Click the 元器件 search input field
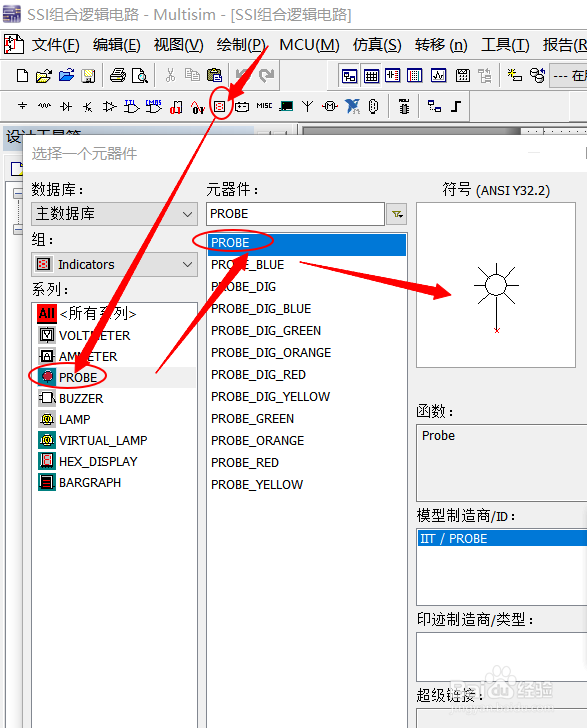This screenshot has height=728, width=587. click(295, 214)
